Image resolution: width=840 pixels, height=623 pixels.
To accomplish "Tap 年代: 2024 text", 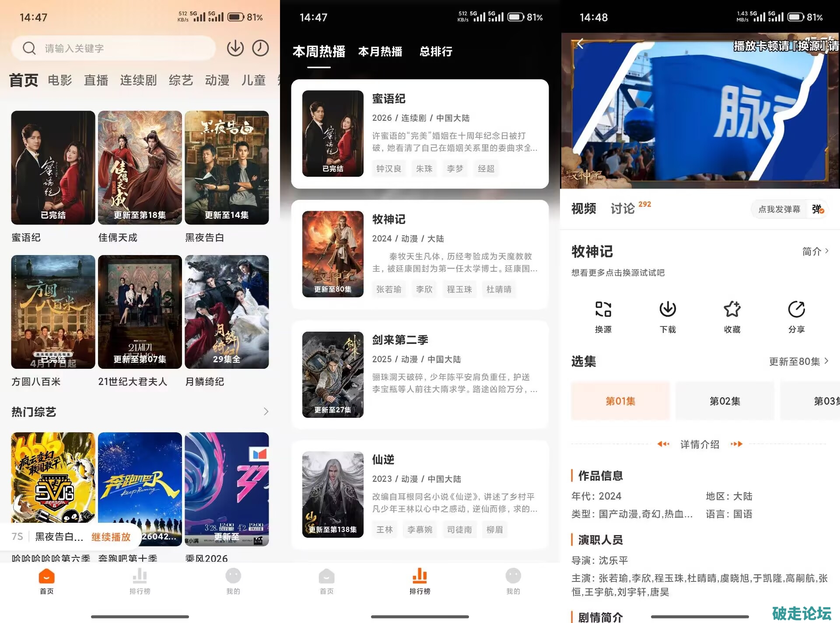I will pyautogui.click(x=596, y=496).
